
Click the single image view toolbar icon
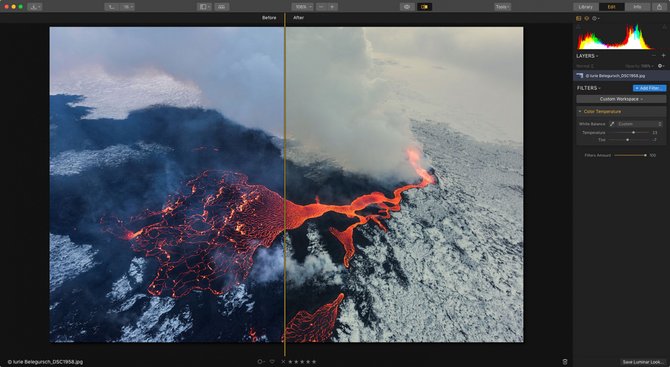[112, 7]
